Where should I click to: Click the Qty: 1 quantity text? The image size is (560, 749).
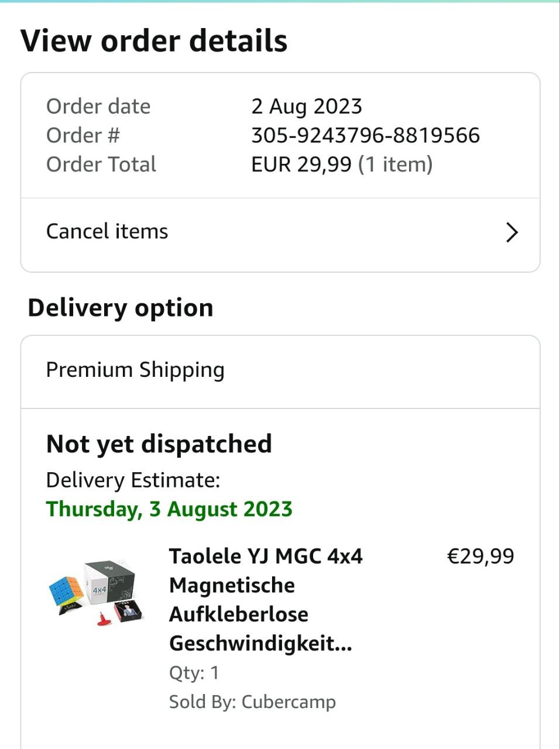click(194, 673)
